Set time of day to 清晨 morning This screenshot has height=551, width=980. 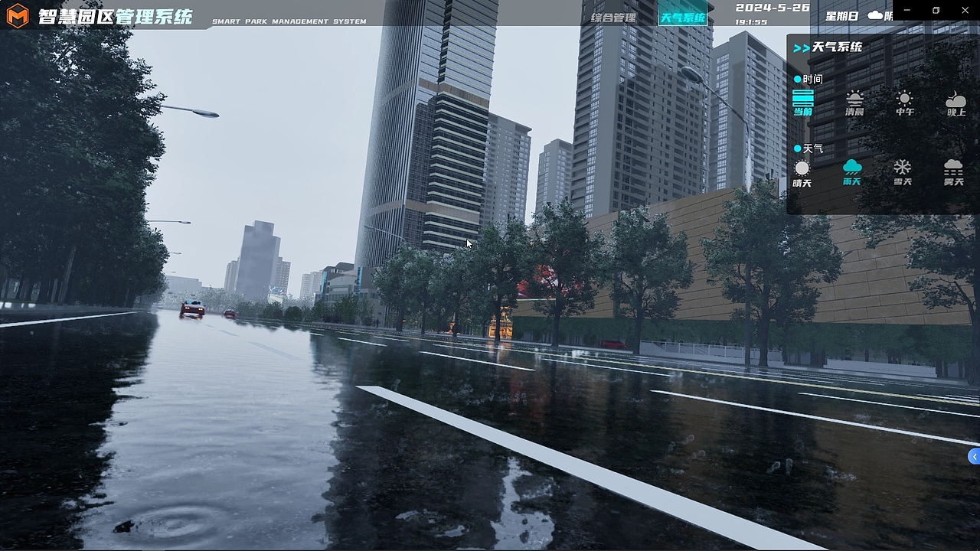[854, 103]
